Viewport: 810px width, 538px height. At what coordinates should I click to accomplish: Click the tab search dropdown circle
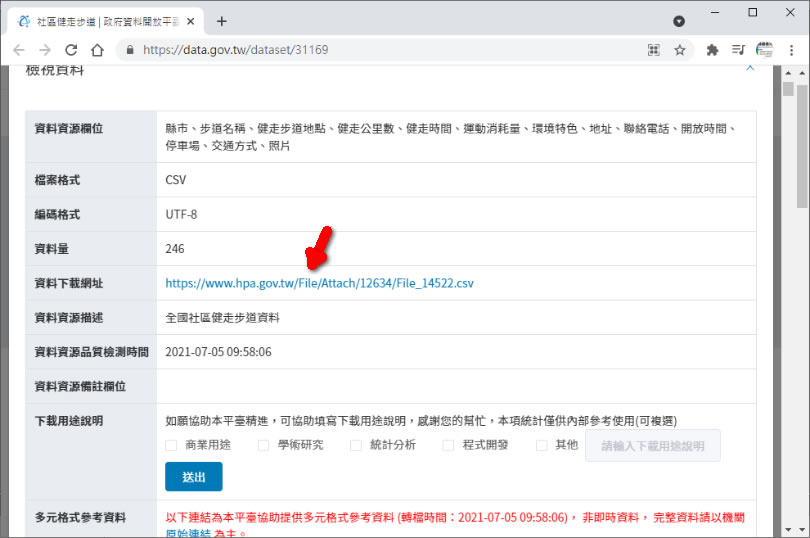tap(679, 21)
